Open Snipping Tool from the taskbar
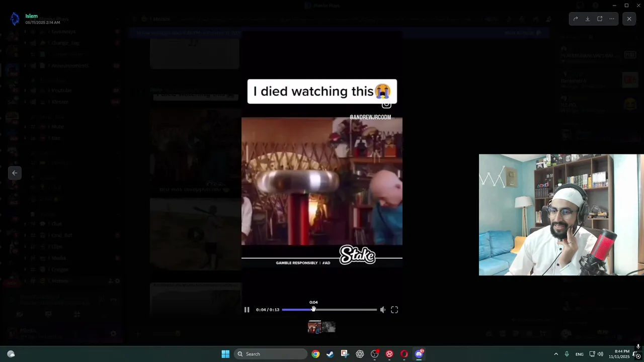Viewport: 644px width, 362px height. (x=345, y=354)
